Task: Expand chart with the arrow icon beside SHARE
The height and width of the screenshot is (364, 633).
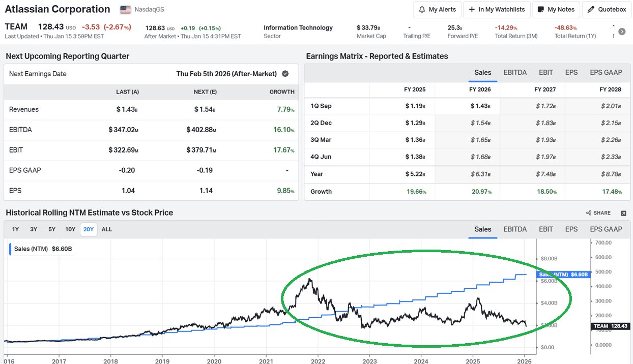Action: 624,213
